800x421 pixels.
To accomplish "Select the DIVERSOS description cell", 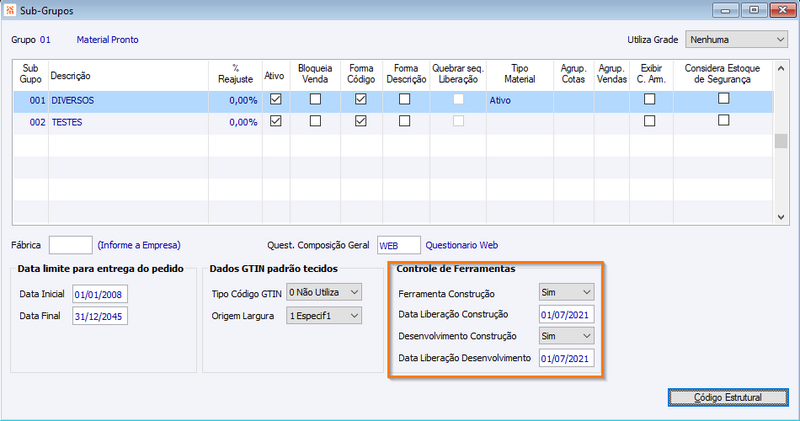I will (129, 101).
